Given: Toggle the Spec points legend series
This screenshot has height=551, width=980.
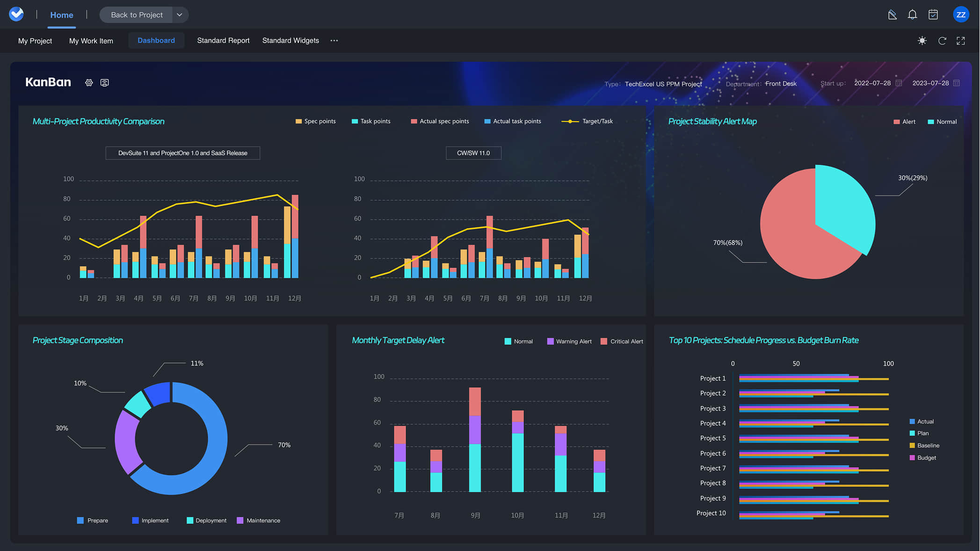Looking at the screenshot, I should pyautogui.click(x=316, y=121).
